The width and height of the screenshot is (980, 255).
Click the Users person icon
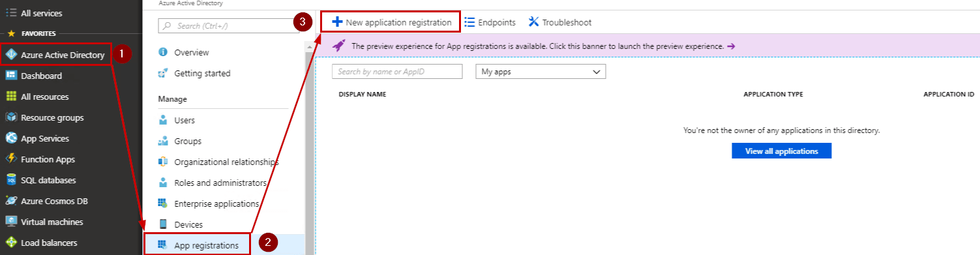tap(163, 120)
